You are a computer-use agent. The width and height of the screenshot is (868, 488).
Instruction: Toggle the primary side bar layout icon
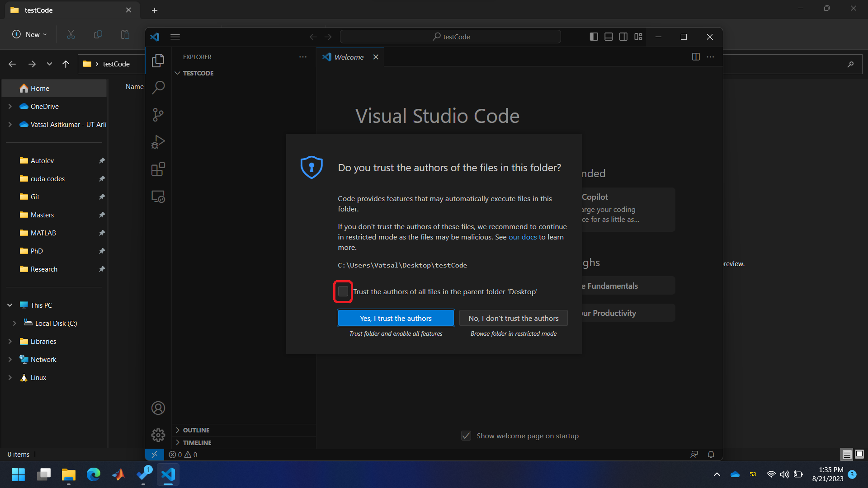click(x=594, y=37)
